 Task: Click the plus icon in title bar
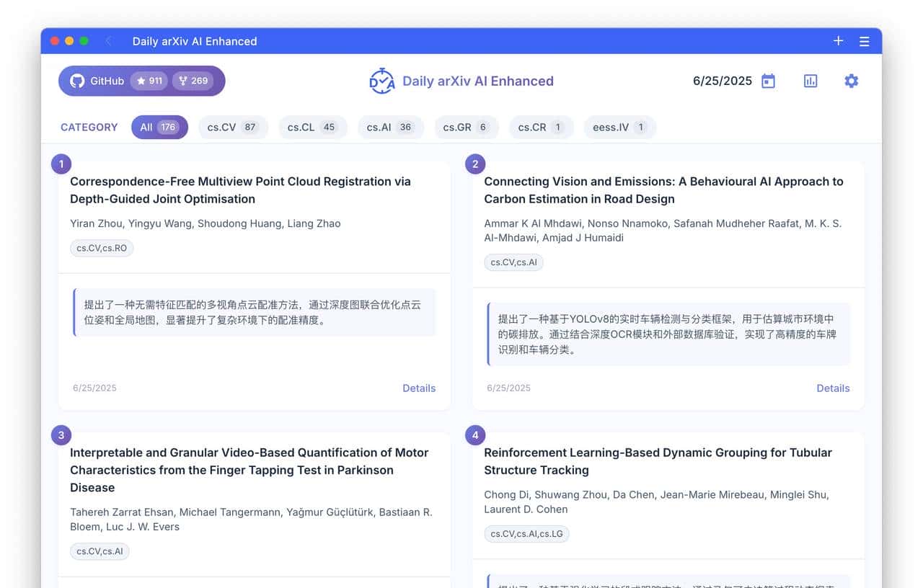(x=838, y=41)
